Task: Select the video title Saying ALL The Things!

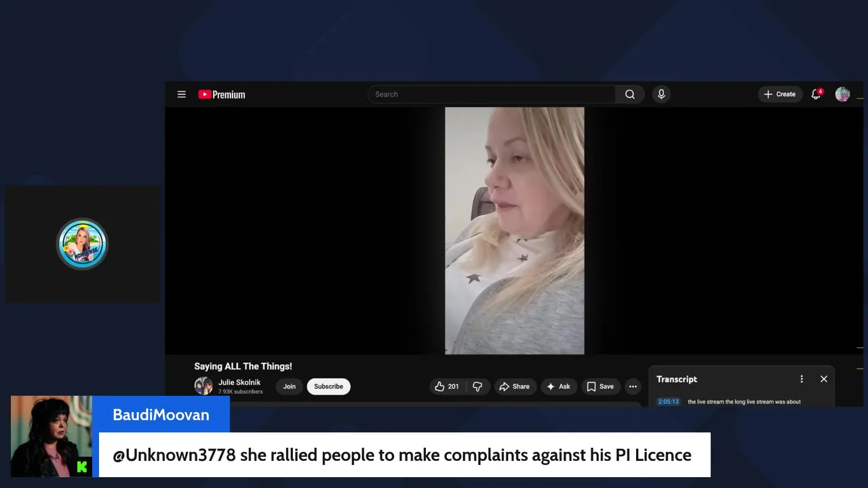Action: coord(243,366)
